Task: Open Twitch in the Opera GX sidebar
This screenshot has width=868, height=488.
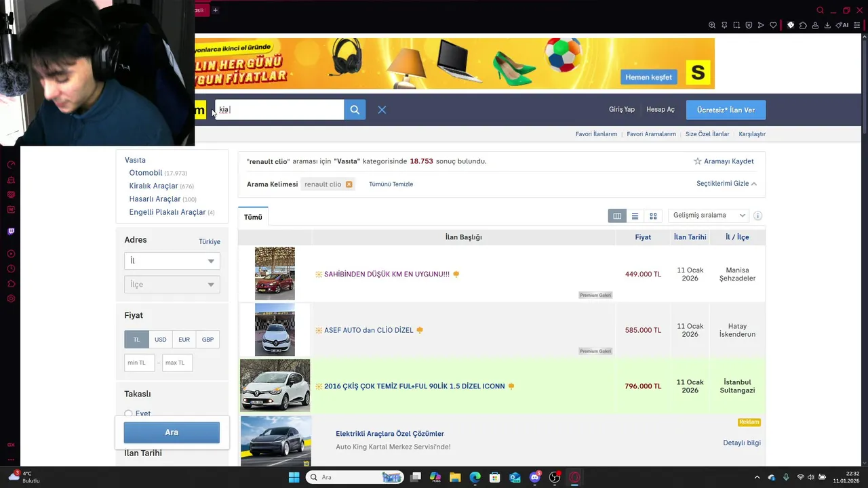Action: click(x=11, y=231)
